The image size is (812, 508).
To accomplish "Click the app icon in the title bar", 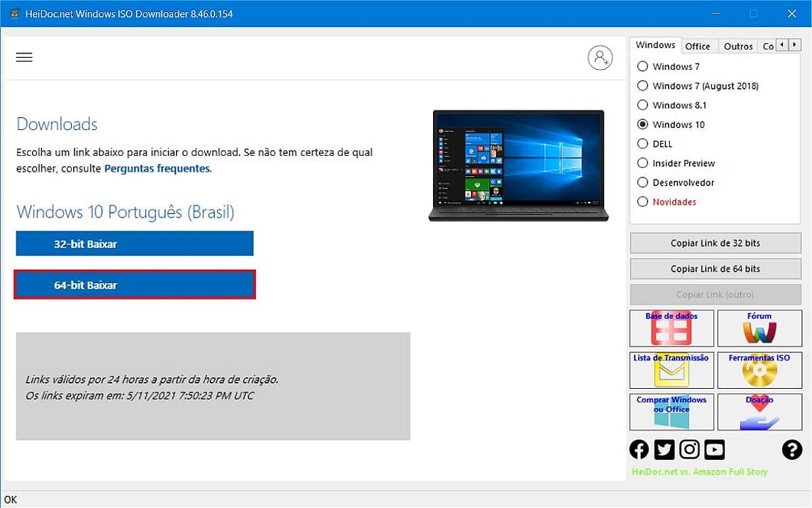I will click(14, 14).
